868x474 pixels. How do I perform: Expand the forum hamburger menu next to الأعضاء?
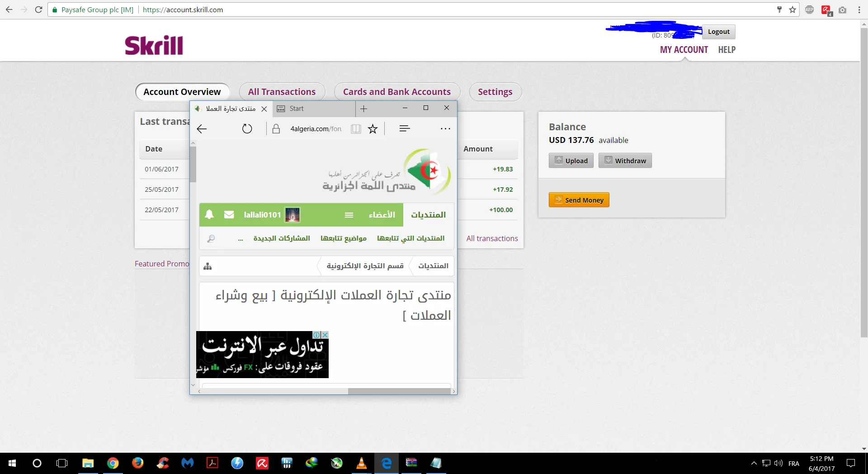coord(349,215)
